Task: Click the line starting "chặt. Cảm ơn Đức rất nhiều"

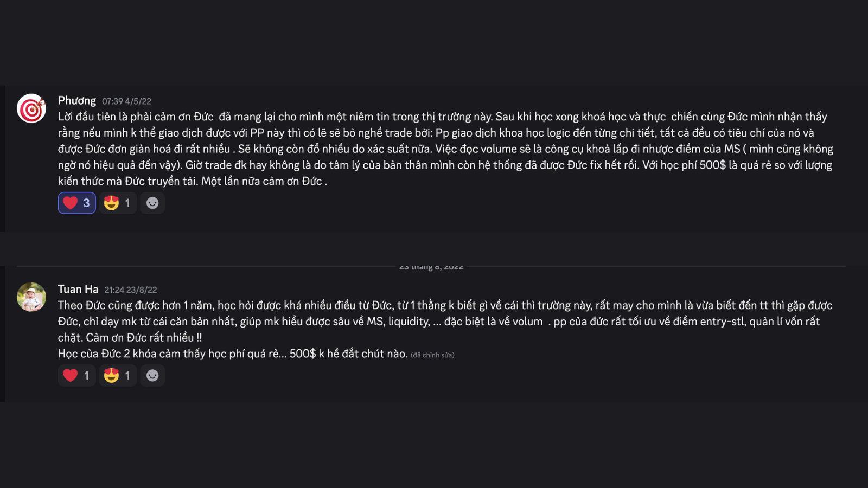Action: click(130, 337)
